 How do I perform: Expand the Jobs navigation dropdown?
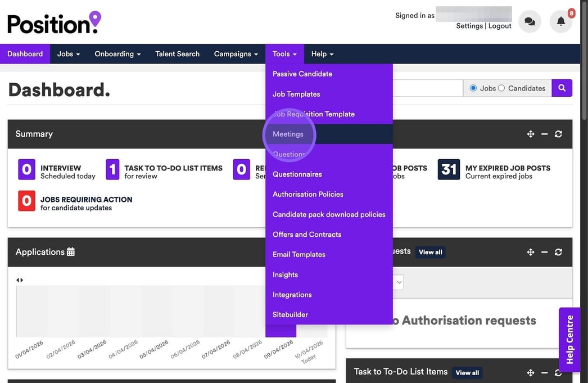tap(69, 54)
